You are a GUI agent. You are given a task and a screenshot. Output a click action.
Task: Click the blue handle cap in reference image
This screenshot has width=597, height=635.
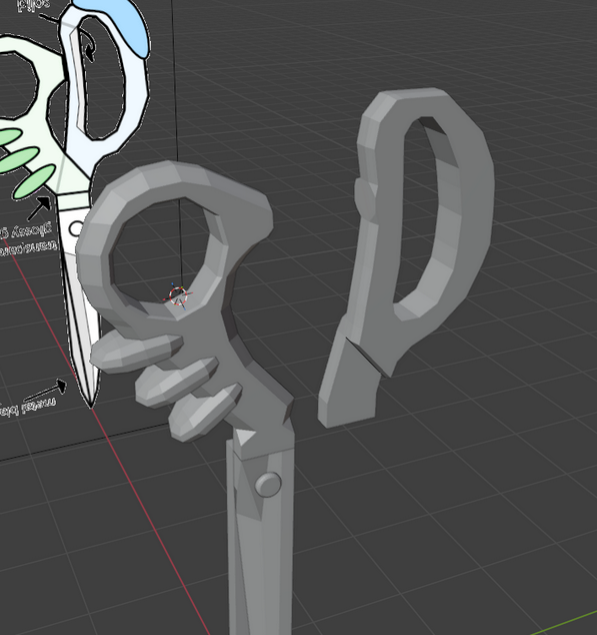[x=119, y=25]
